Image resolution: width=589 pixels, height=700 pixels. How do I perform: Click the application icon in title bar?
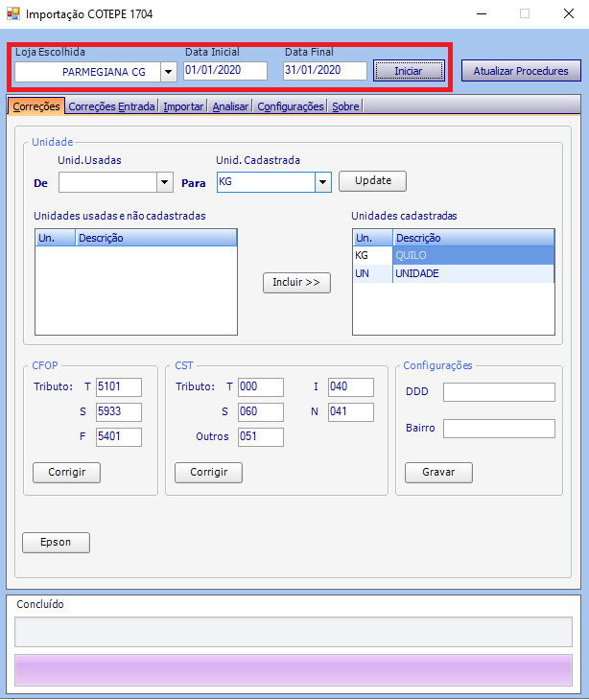pos(12,13)
